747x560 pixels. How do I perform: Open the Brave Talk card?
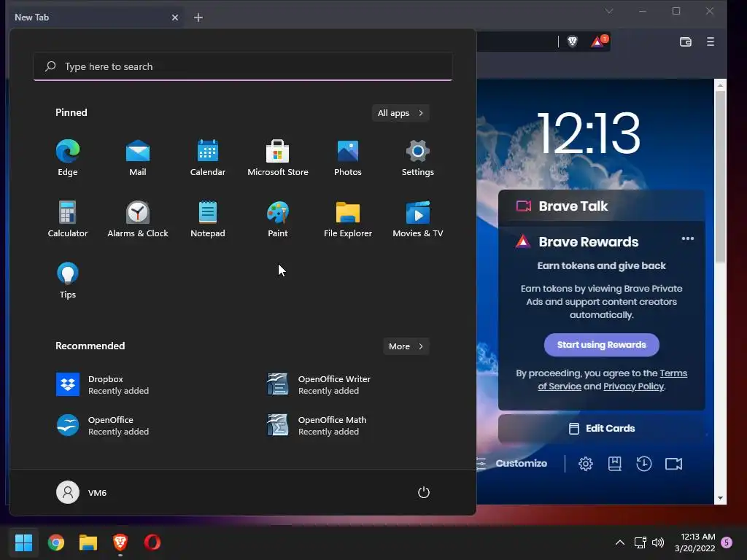(602, 206)
